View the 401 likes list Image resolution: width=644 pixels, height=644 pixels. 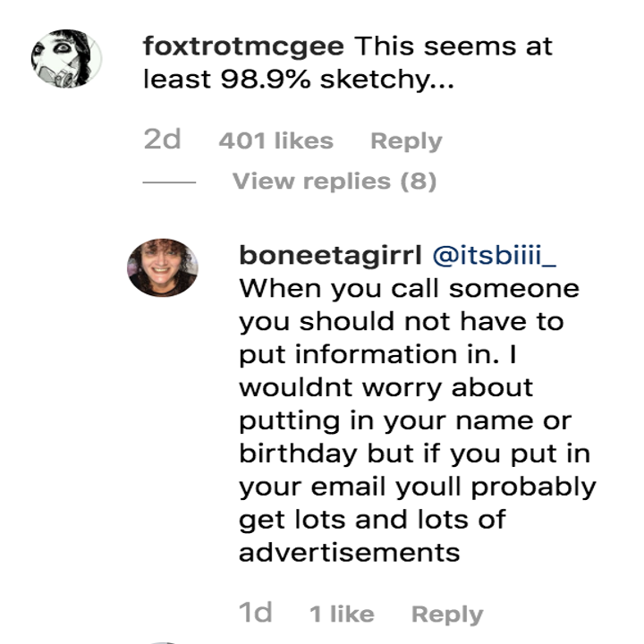275,141
